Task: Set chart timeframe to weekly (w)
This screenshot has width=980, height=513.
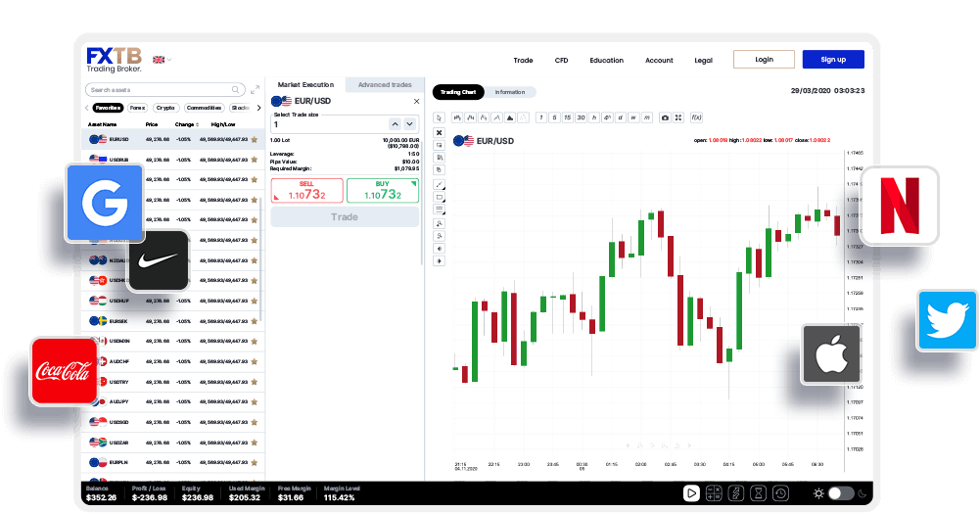Action: [633, 117]
